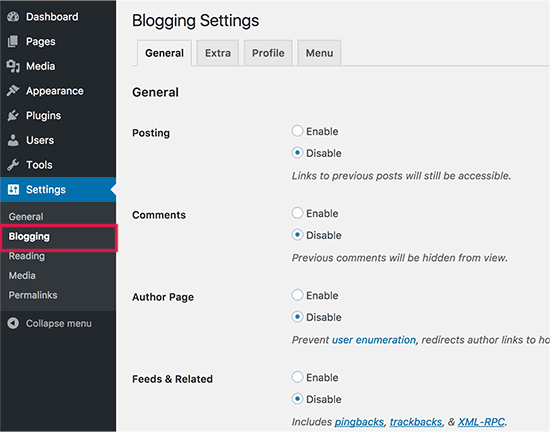Go to Reading settings submenu

coord(27,256)
